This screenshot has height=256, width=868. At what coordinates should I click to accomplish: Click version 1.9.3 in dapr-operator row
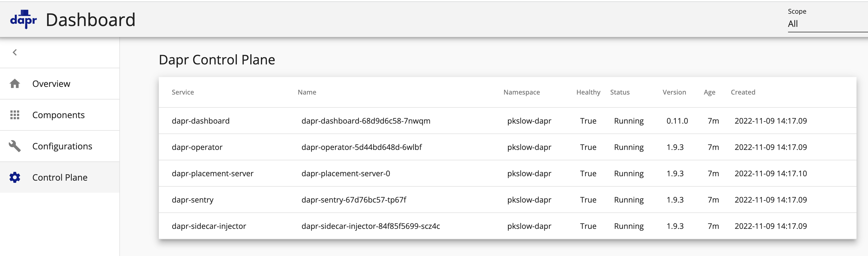(x=675, y=147)
